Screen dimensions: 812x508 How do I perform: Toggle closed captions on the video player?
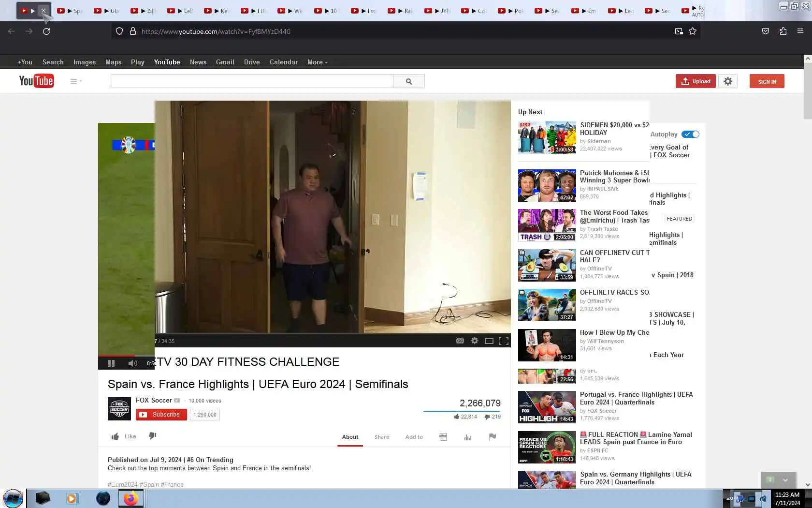pyautogui.click(x=460, y=341)
